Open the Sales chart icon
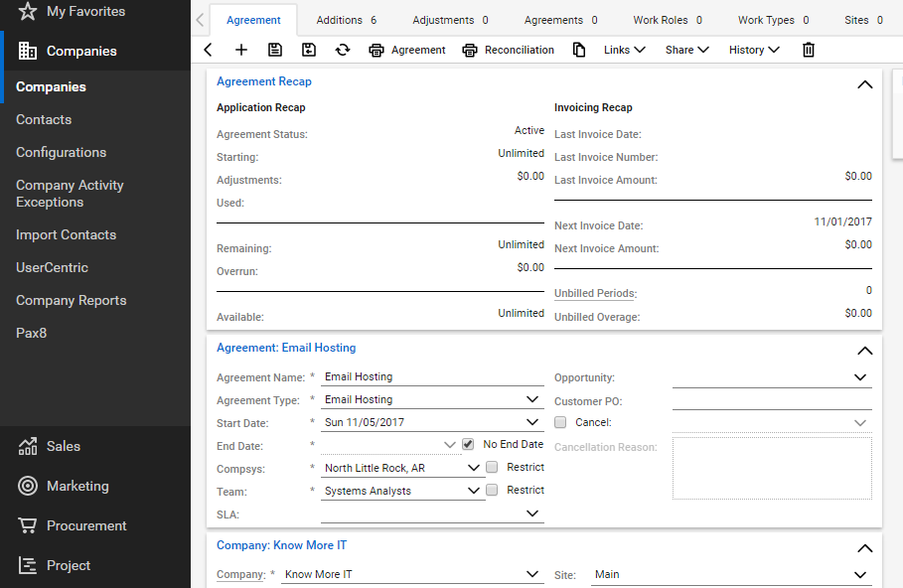This screenshot has height=588, width=903. 28,446
